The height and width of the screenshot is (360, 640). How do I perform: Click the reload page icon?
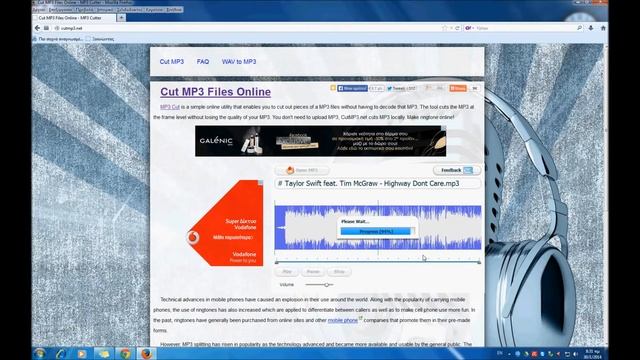pyautogui.click(x=458, y=28)
